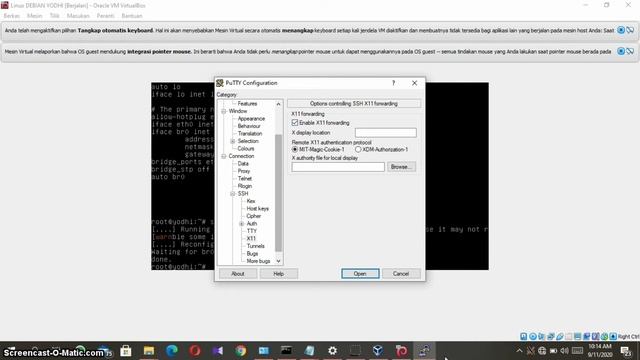This screenshot has width=640, height=360.
Task: Open the volume icon in system tray
Action: pyautogui.click(x=564, y=351)
